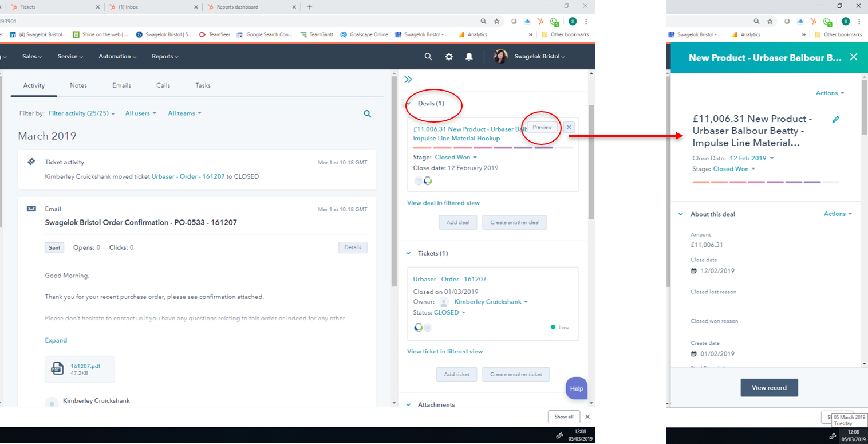The height and width of the screenshot is (444, 868).
Task: Change deal Stage Closed Won dropdown in deal card
Action: point(456,157)
